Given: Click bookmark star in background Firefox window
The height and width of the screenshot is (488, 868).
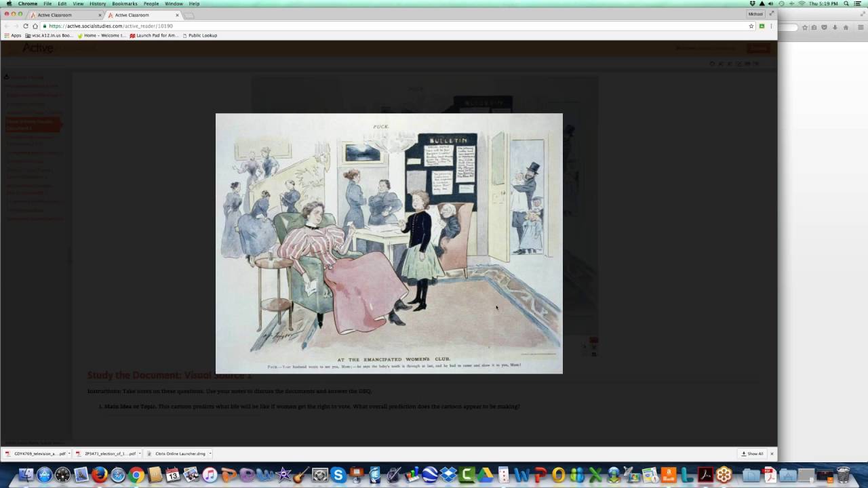Looking at the screenshot, I should 805,28.
